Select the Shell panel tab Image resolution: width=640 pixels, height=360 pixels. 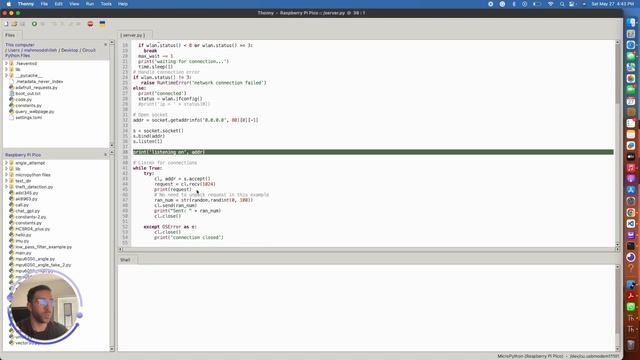click(126, 260)
